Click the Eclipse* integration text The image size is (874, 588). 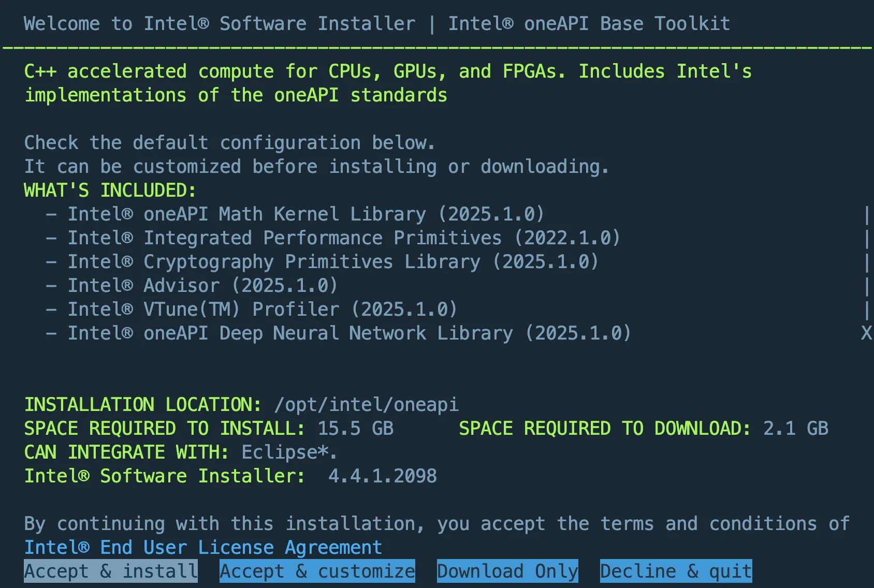coord(289,452)
